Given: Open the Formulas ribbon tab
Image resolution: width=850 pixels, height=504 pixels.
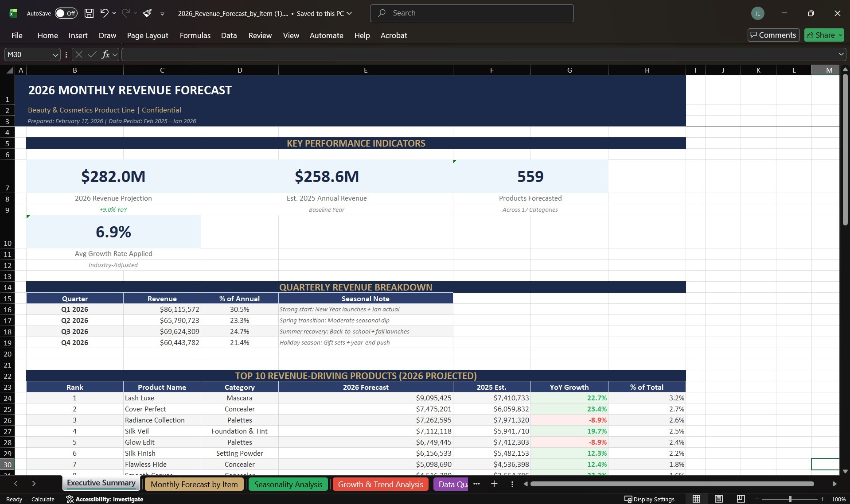Looking at the screenshot, I should click(x=195, y=35).
